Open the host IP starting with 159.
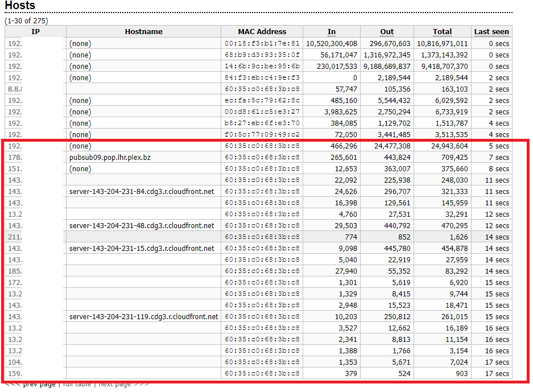 (15, 374)
